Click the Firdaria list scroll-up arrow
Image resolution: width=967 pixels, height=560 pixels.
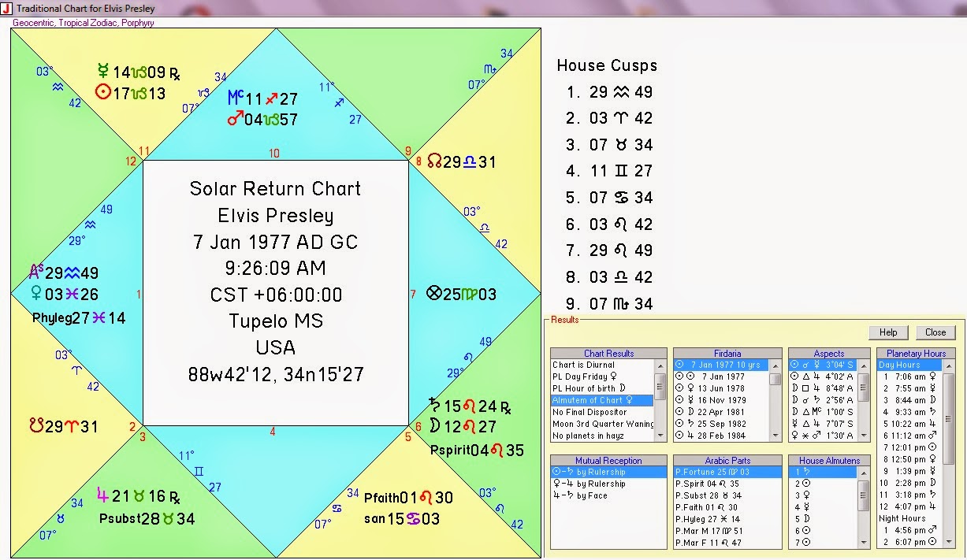point(775,365)
